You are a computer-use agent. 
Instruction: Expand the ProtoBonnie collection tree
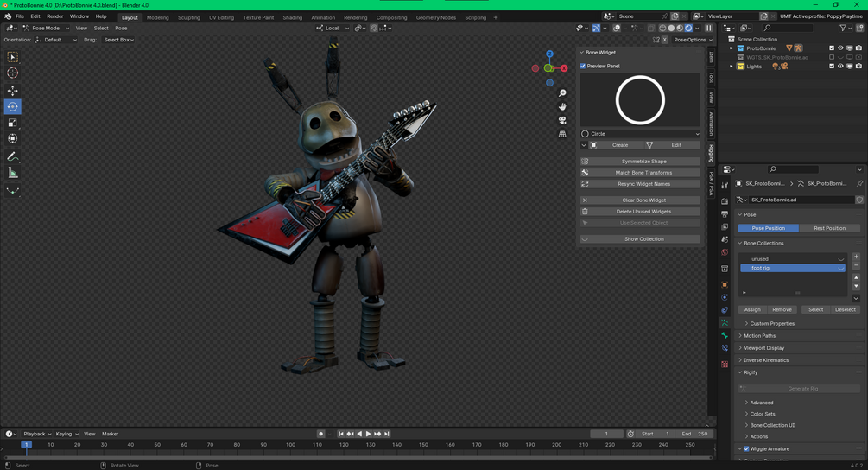[732, 48]
